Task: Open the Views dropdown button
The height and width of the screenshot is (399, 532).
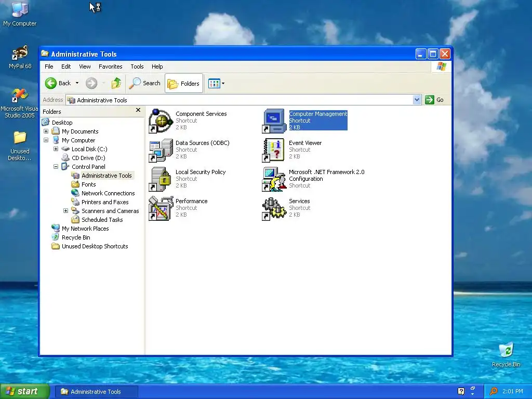Action: (x=216, y=83)
